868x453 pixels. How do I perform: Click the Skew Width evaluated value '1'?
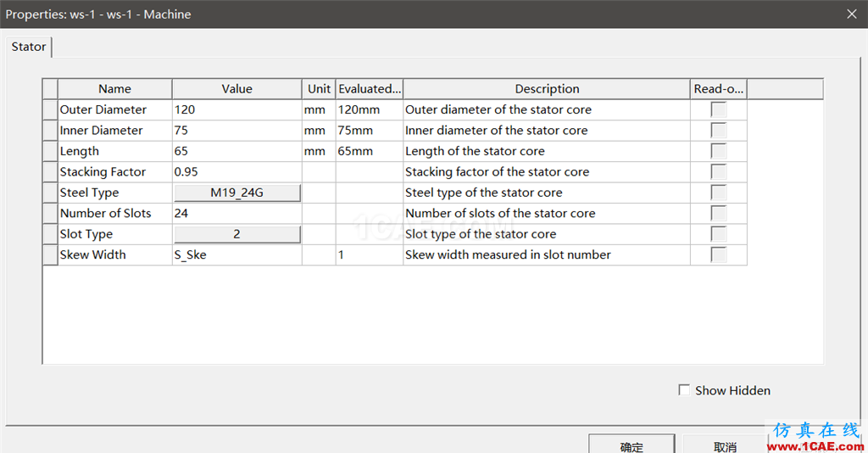point(370,254)
